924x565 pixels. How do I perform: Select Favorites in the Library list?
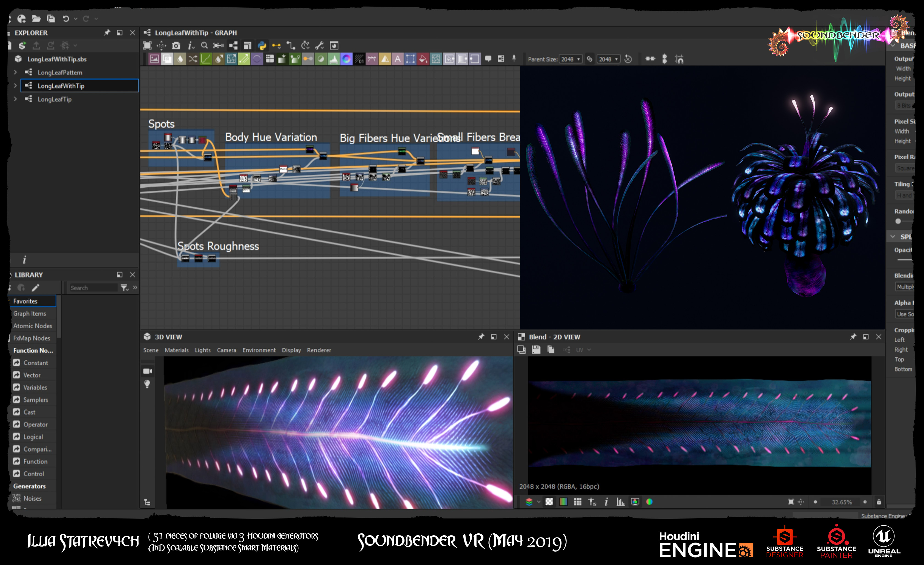[x=33, y=301]
